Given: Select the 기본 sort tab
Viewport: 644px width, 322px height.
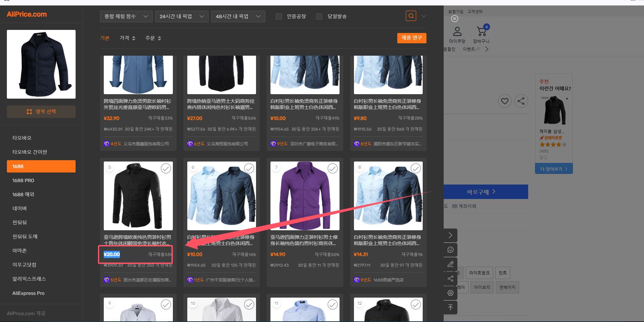Looking at the screenshot, I should coord(105,38).
